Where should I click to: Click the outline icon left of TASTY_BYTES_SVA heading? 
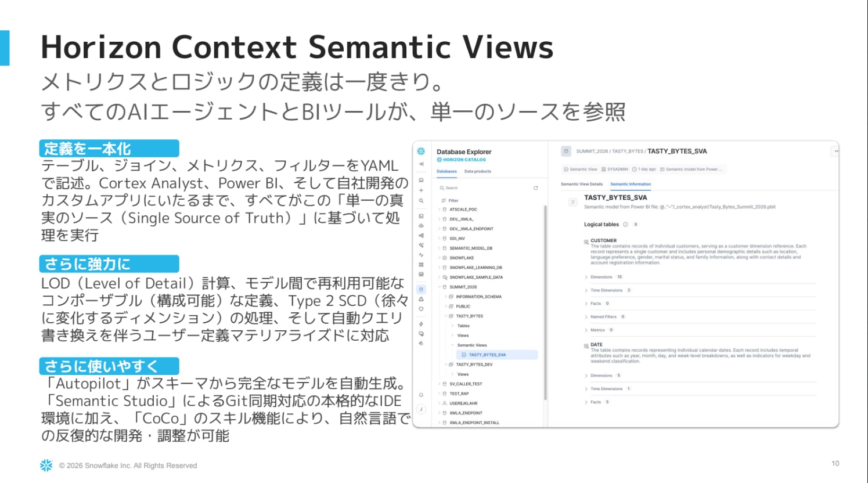[572, 202]
